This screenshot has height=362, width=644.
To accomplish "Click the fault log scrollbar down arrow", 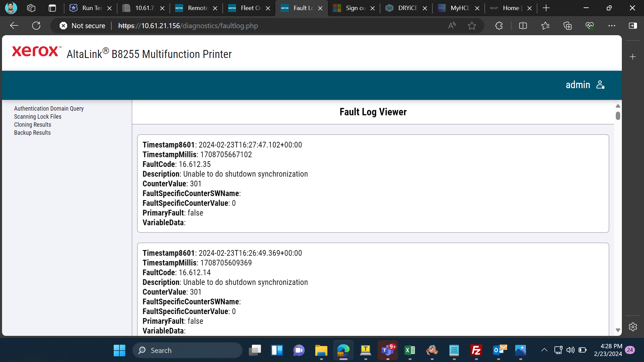I will (x=618, y=330).
